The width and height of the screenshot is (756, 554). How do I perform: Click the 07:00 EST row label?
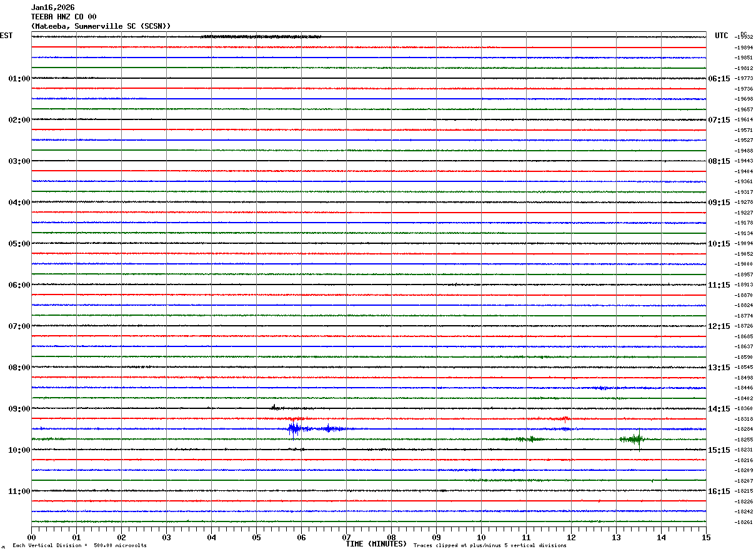tap(19, 326)
